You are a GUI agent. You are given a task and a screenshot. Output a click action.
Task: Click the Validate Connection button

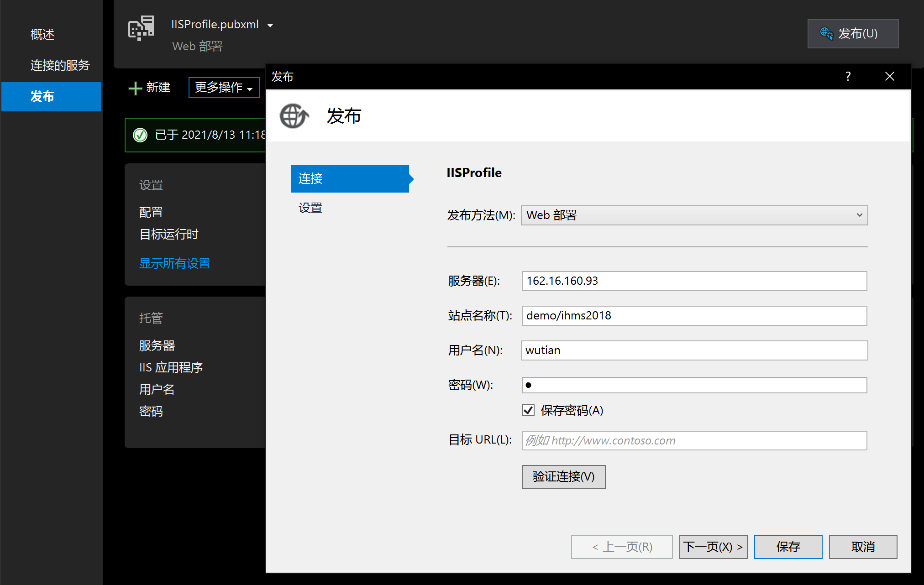pos(563,477)
